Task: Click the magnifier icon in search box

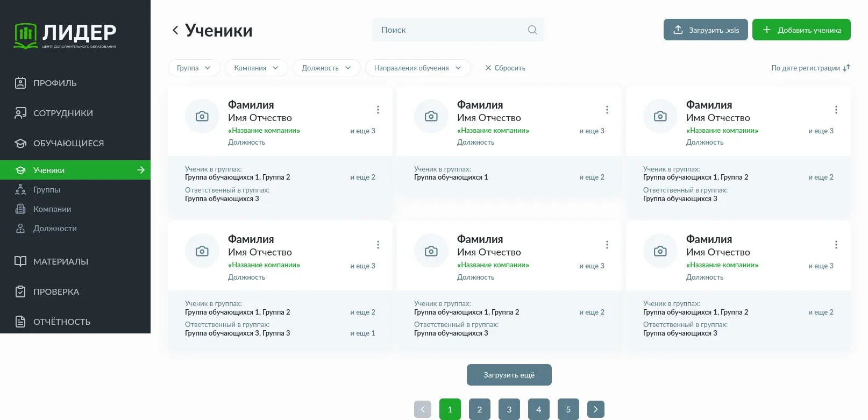Action: pyautogui.click(x=532, y=30)
